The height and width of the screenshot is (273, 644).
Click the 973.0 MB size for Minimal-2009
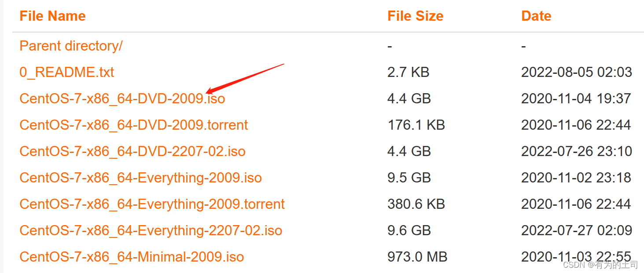click(x=417, y=257)
